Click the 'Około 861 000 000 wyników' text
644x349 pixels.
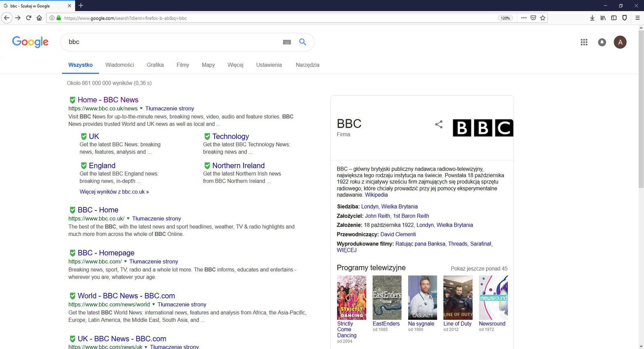click(x=109, y=83)
